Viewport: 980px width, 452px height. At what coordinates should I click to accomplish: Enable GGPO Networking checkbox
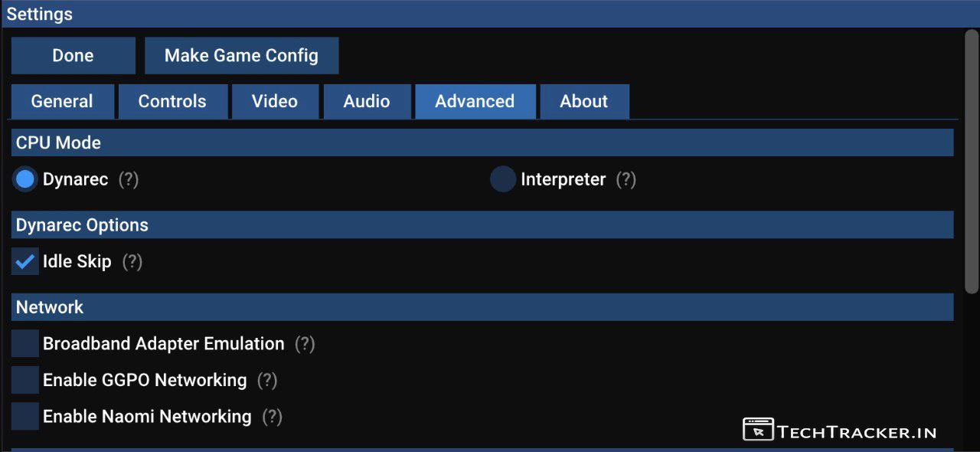click(25, 380)
